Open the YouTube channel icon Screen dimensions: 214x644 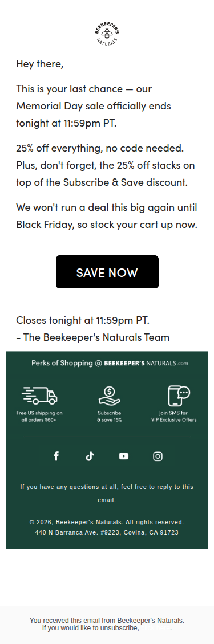click(123, 456)
